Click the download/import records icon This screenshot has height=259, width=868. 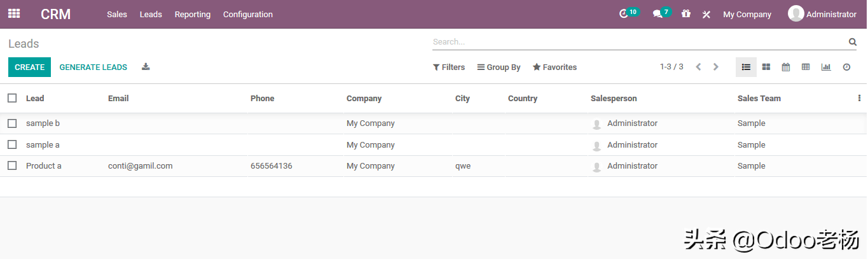click(x=146, y=67)
